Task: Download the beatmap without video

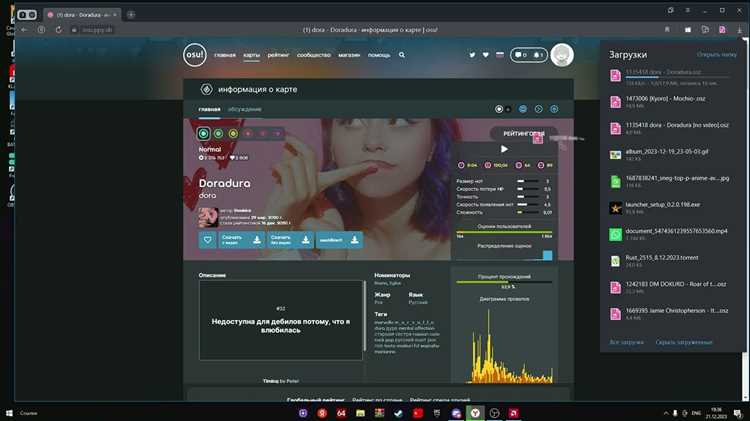Action: tap(290, 240)
